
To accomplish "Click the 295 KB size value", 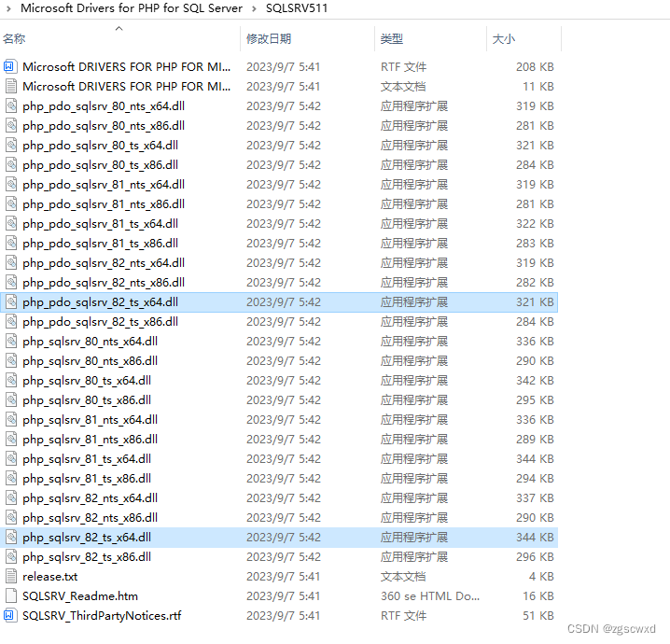I will pyautogui.click(x=535, y=400).
